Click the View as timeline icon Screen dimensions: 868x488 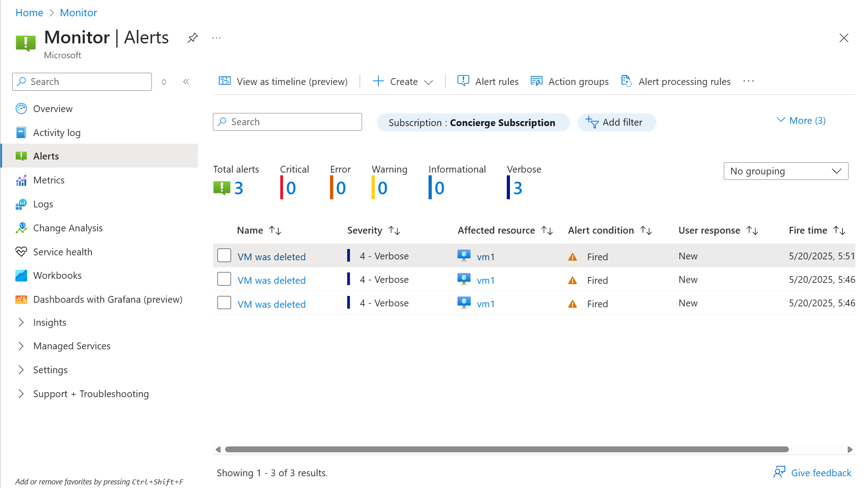pos(225,81)
